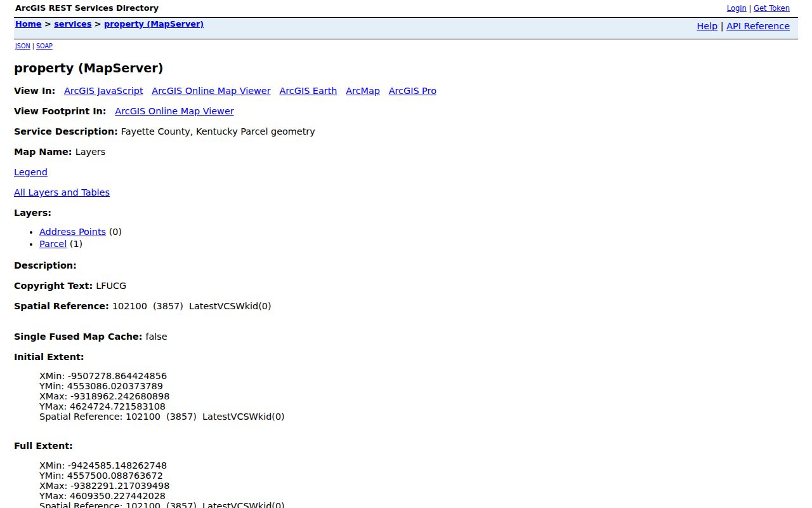
Task: Click the Get Token link
Action: 771,8
